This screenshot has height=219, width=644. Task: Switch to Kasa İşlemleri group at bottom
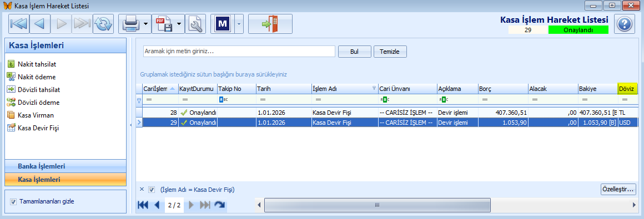point(66,179)
